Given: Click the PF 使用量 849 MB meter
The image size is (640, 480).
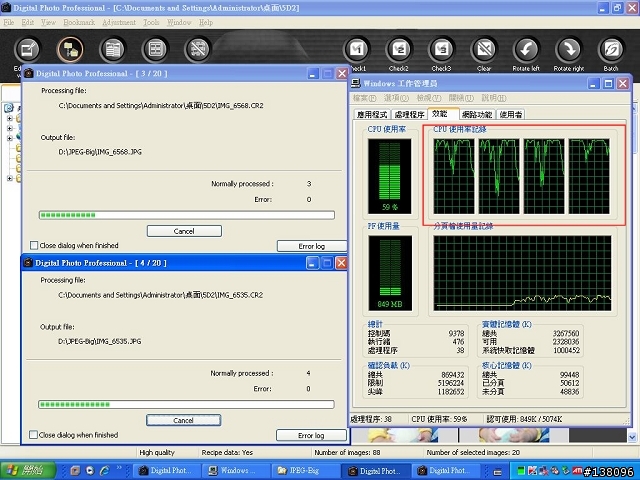Looking at the screenshot, I should click(x=390, y=273).
